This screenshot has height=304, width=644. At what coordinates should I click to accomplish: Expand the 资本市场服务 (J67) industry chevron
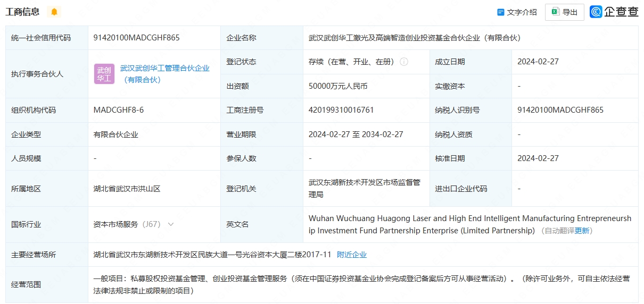(x=171, y=224)
